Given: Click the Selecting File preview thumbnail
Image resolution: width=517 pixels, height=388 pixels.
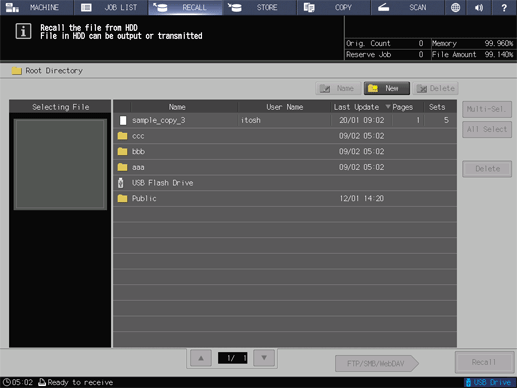Looking at the screenshot, I should coord(60,164).
